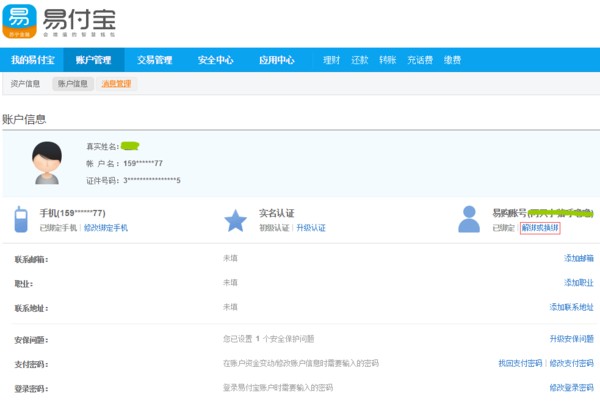Click the 找回支付密码 link

click(x=520, y=363)
